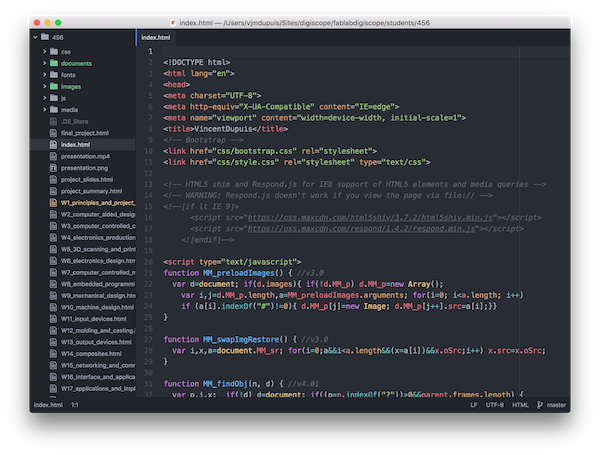Open presentation.mp4 in the tree
Viewport: 600px width, 455px height.
(x=85, y=156)
